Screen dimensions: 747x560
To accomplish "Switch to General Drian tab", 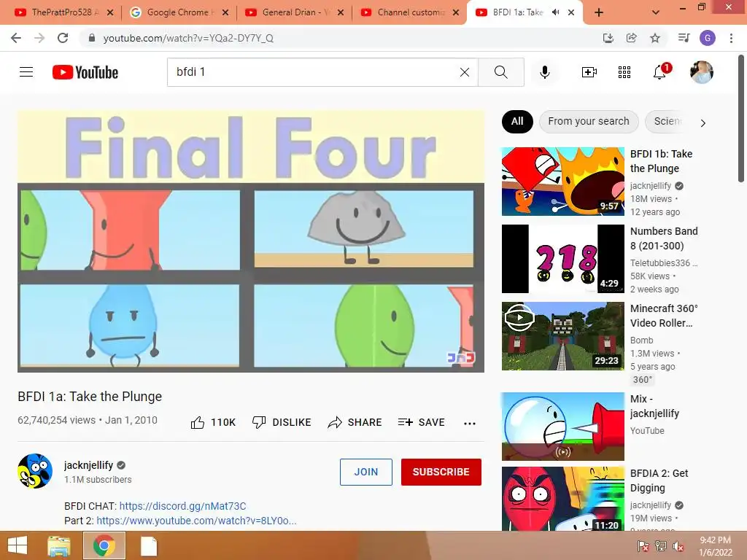I will 293,12.
